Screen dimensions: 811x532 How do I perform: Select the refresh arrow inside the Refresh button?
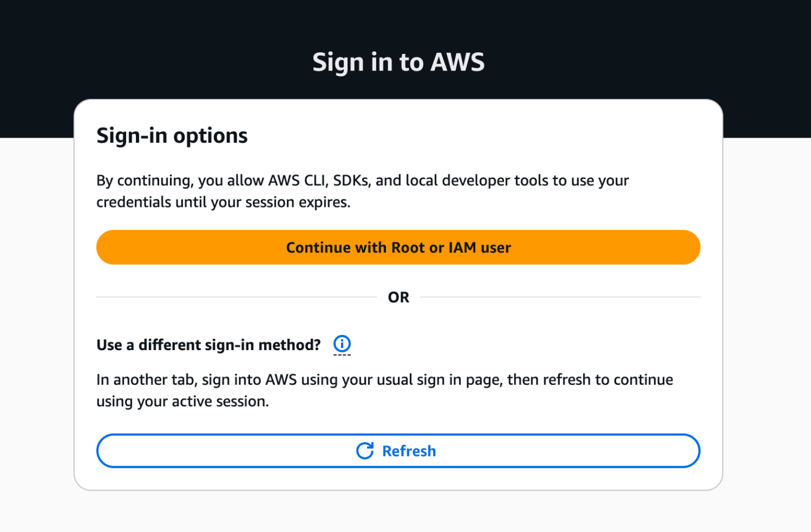[366, 450]
